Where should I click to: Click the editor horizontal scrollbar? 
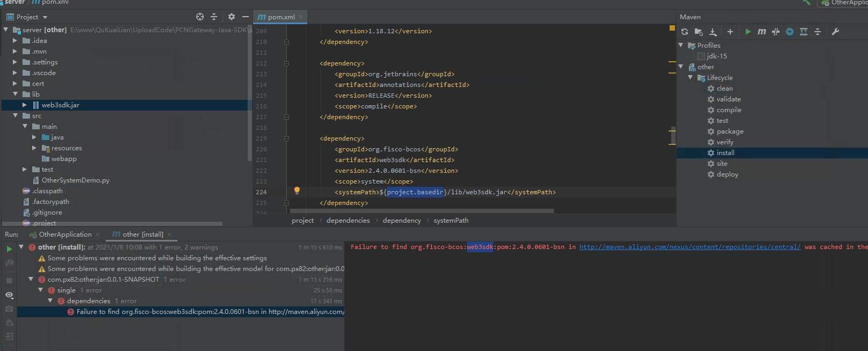421,211
